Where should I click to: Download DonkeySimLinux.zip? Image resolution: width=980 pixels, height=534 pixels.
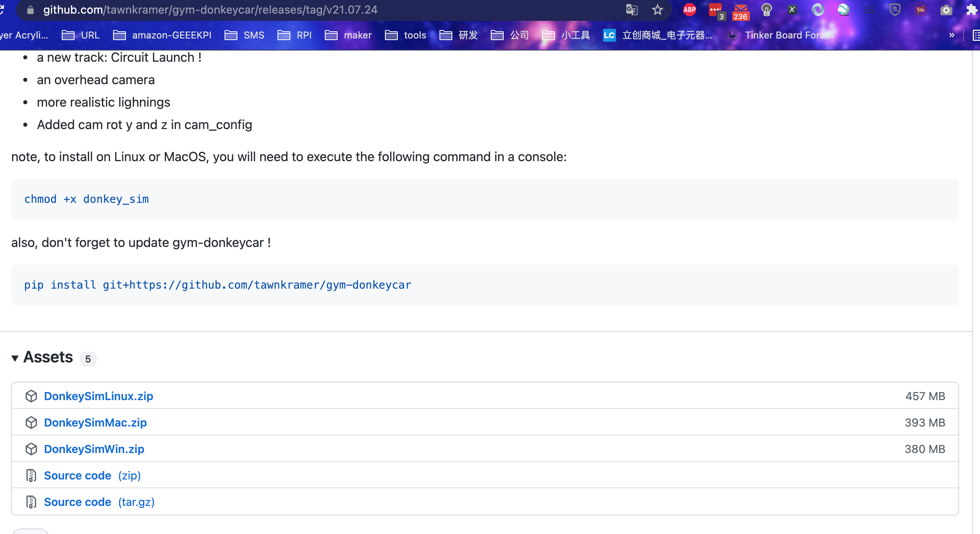(99, 396)
